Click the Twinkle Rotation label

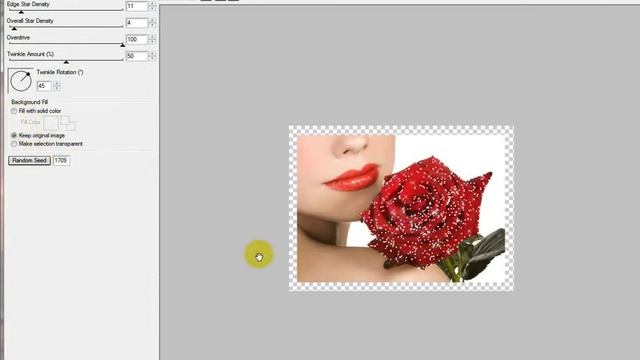click(x=60, y=72)
